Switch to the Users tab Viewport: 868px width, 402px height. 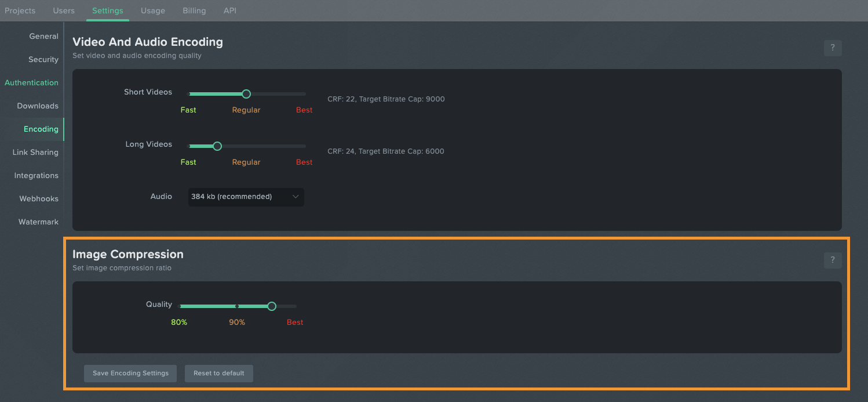coord(64,10)
